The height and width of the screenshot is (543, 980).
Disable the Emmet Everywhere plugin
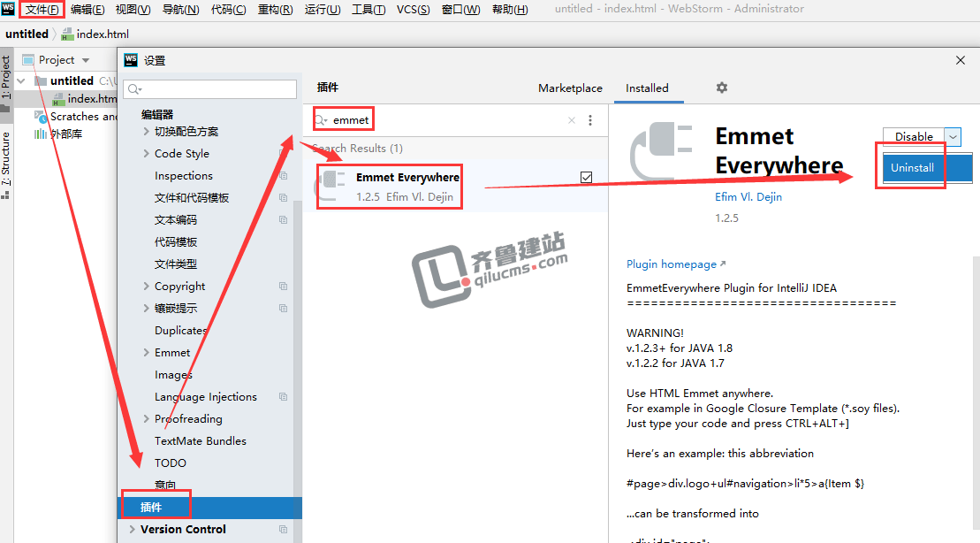click(914, 136)
